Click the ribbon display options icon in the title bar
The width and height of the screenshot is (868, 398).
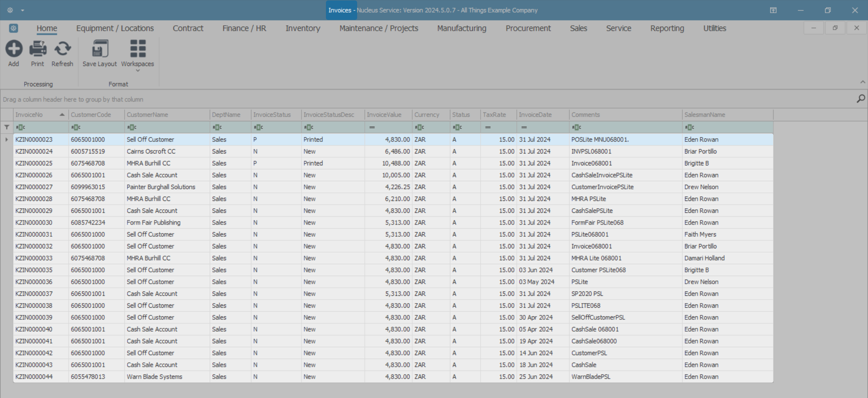pyautogui.click(x=773, y=10)
